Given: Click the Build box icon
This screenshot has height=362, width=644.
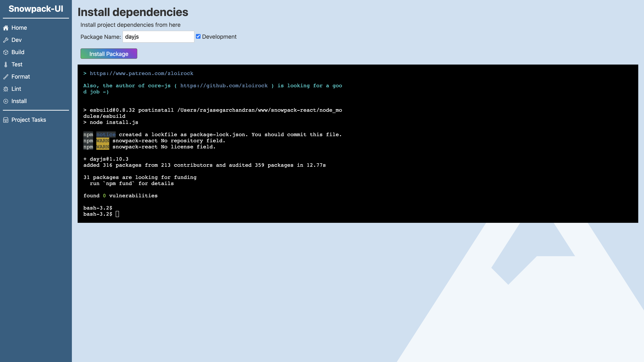Looking at the screenshot, I should coord(6,52).
